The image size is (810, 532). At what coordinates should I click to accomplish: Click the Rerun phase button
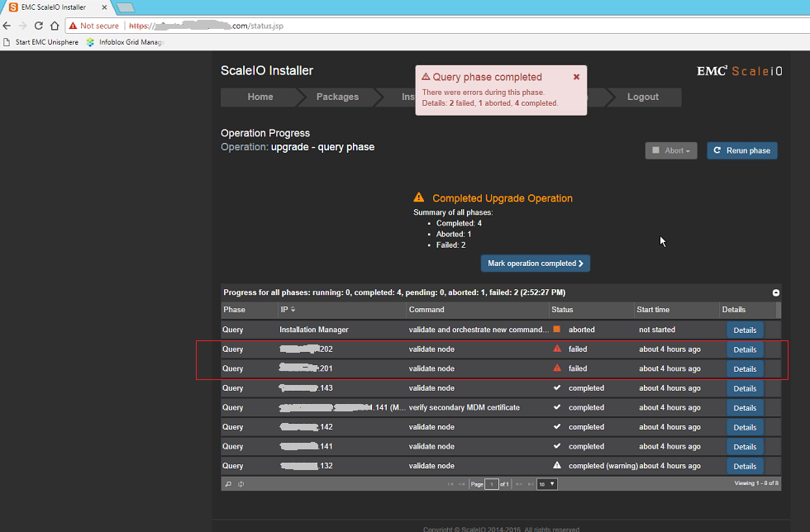(x=742, y=150)
